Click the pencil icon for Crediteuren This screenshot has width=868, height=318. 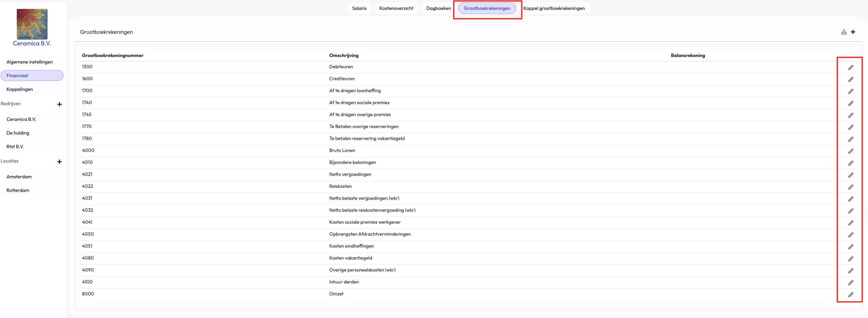(851, 80)
